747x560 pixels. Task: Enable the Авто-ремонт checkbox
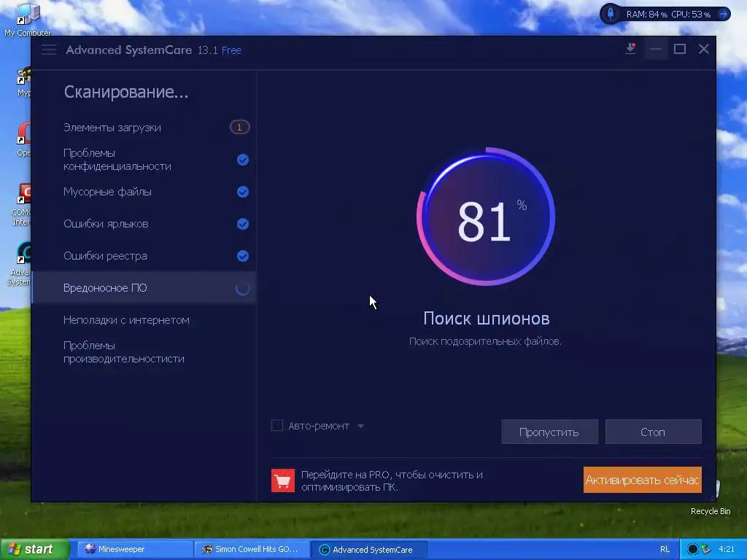point(276,425)
